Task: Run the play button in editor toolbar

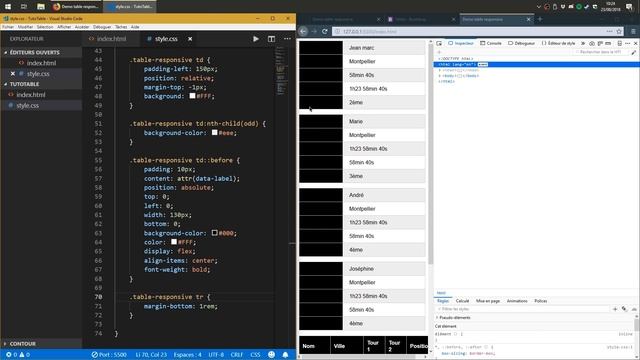Action: click(256, 39)
